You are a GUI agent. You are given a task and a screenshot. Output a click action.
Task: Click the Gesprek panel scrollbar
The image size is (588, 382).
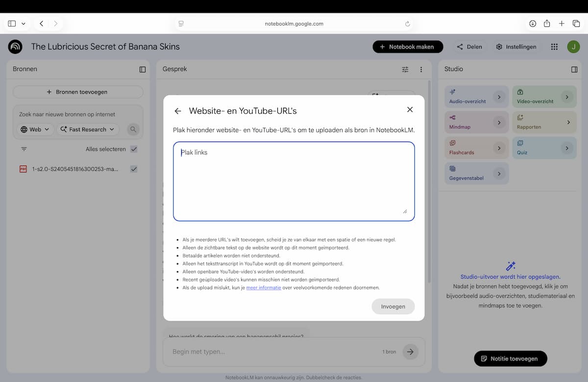click(429, 181)
